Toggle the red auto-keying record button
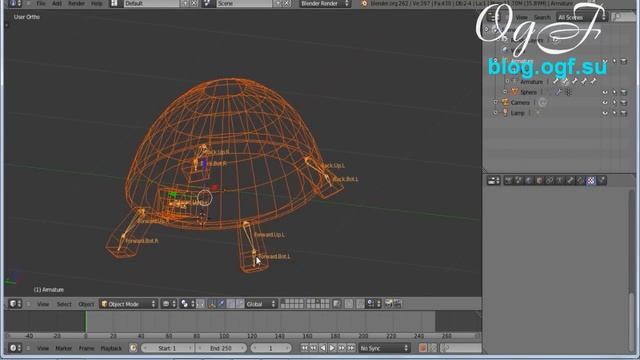640x360 pixels. click(423, 348)
